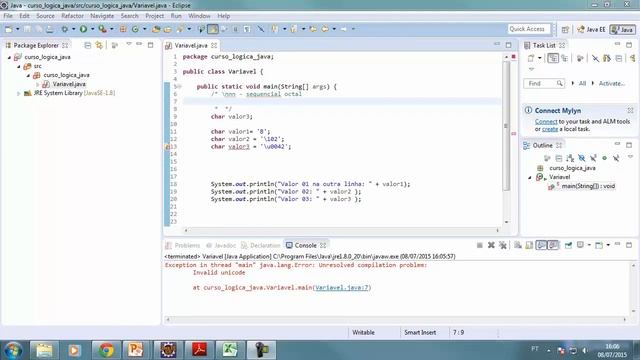Switch to the Declaration tab
The image size is (640, 360).
[x=260, y=245]
